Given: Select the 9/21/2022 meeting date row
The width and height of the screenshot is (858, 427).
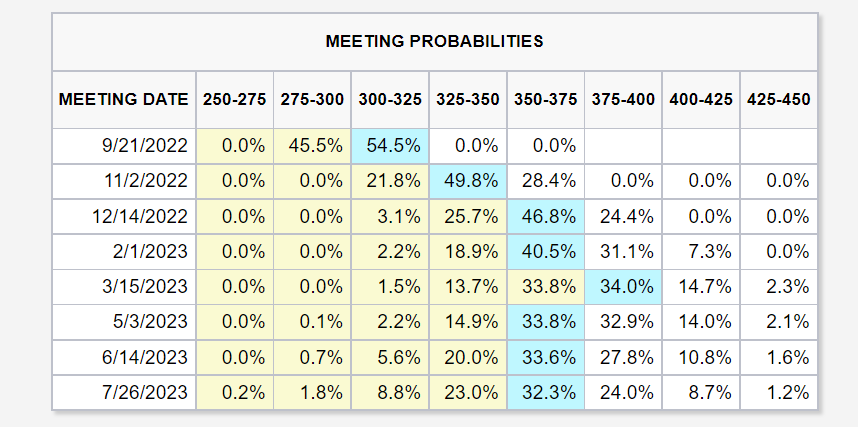Looking at the screenshot, I should pos(434,146).
